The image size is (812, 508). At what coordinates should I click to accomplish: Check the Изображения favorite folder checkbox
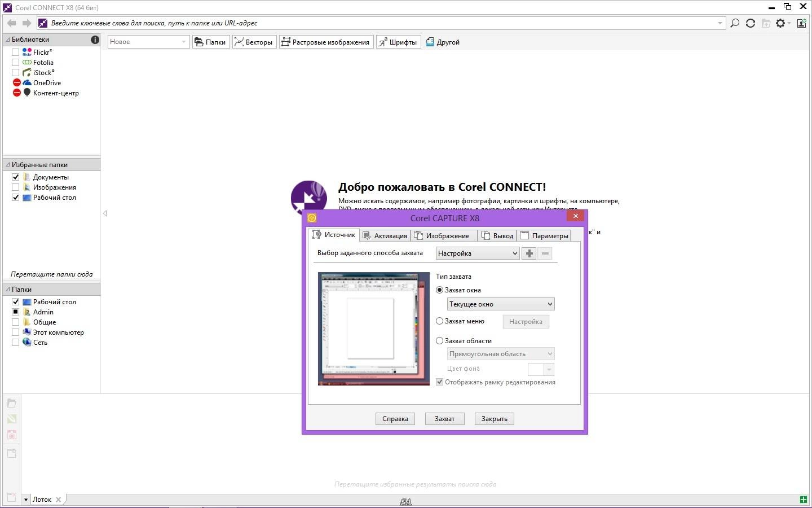(15, 187)
